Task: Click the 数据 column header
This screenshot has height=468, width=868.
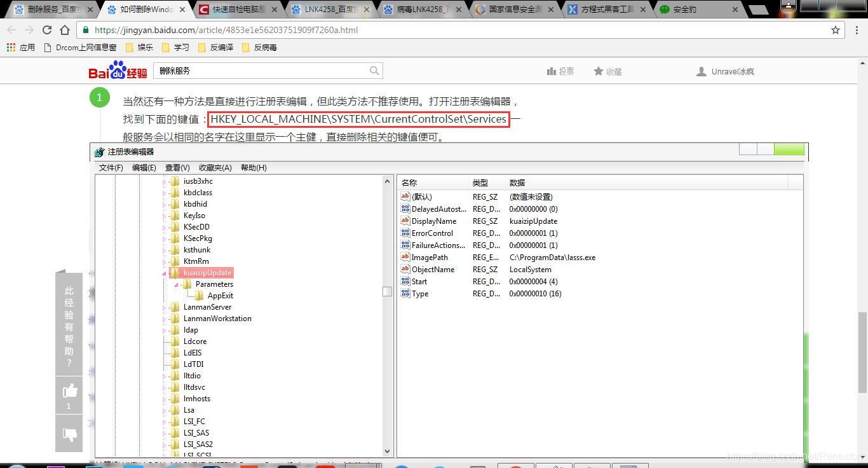Action: click(x=647, y=182)
